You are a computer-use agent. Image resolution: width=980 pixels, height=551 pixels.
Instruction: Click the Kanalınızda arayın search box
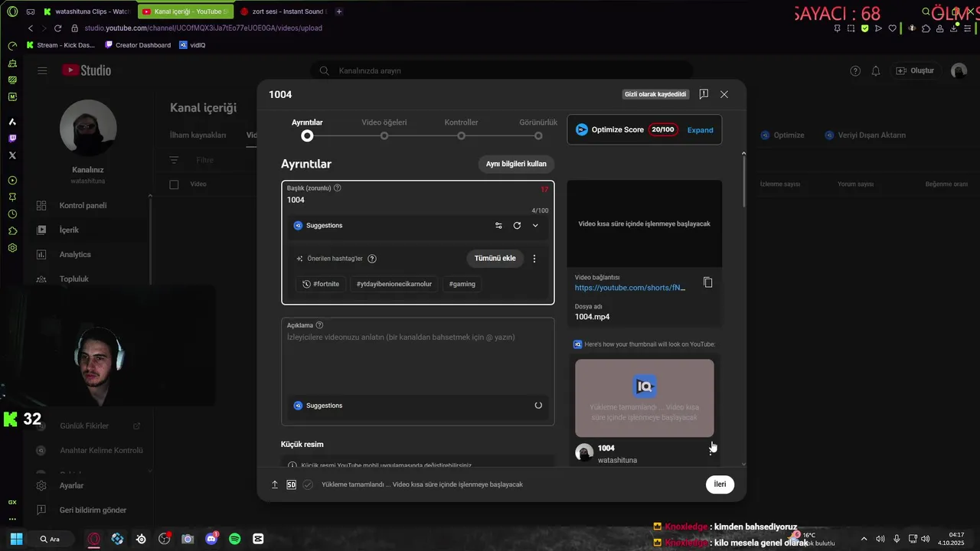pos(501,70)
